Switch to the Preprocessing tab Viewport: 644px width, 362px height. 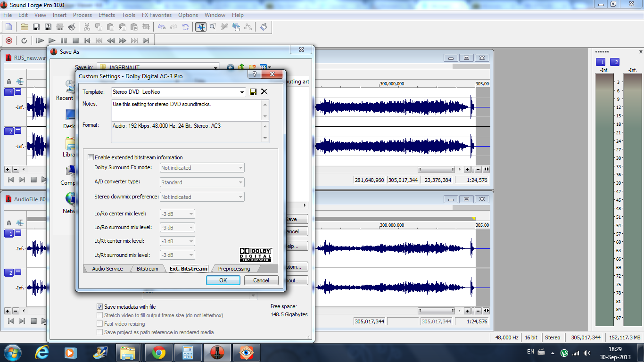coord(234,269)
